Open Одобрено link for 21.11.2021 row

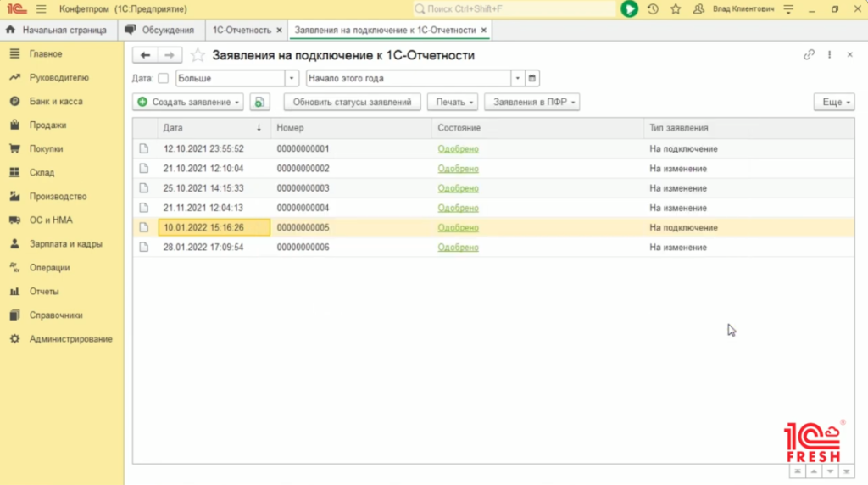coord(458,209)
